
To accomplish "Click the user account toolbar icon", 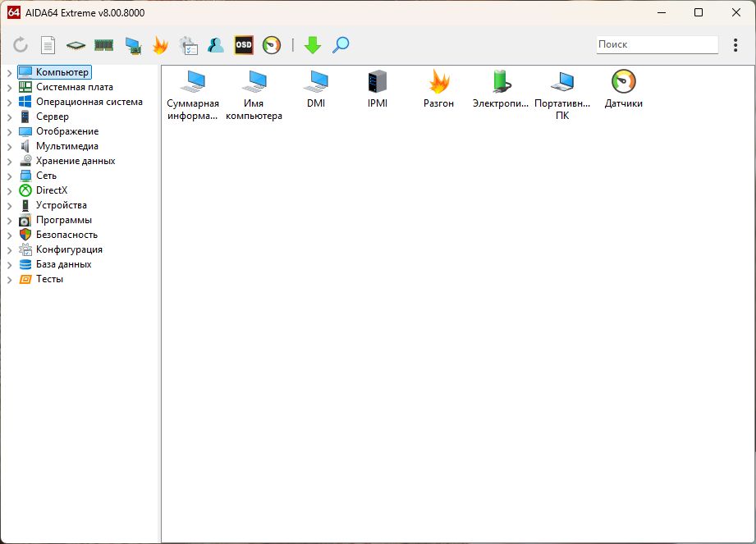I will [x=216, y=45].
